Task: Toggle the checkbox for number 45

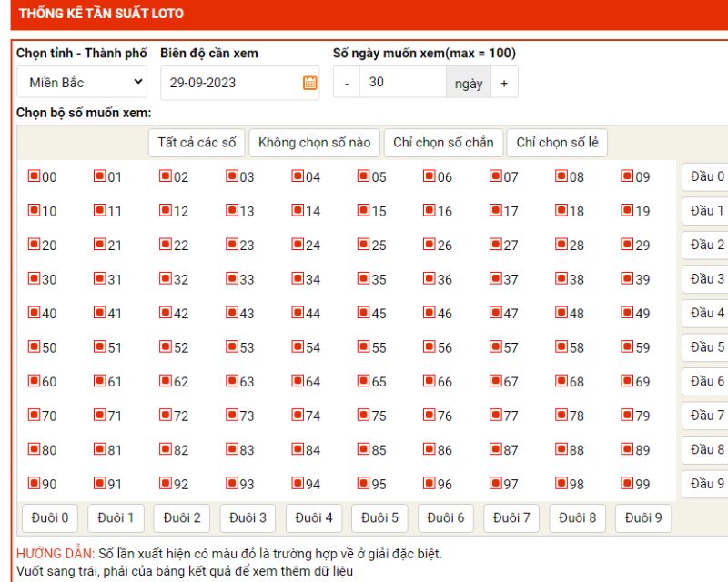Action: coord(363,312)
